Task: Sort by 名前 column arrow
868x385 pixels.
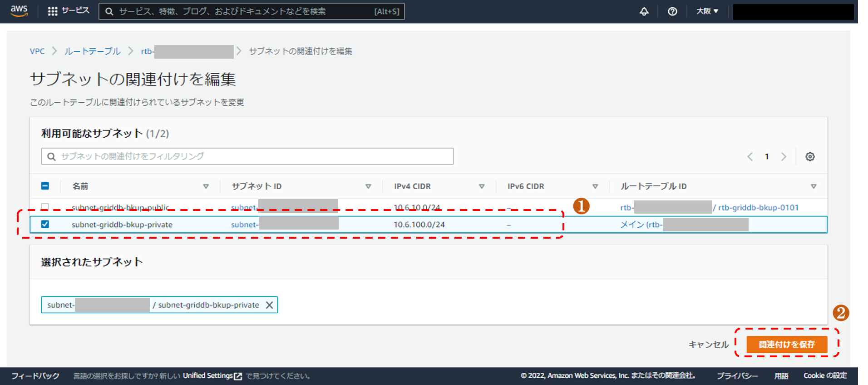Action: pos(206,186)
